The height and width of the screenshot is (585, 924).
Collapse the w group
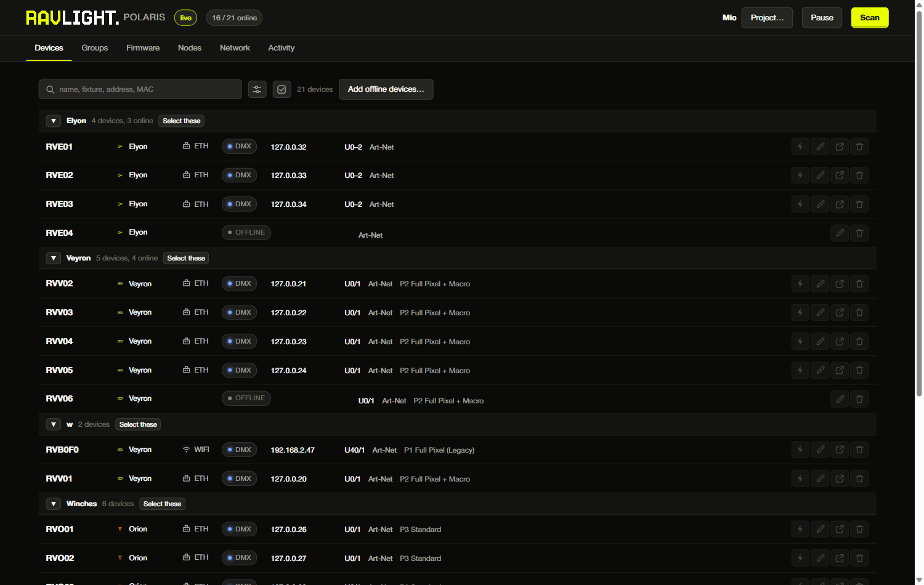click(54, 424)
